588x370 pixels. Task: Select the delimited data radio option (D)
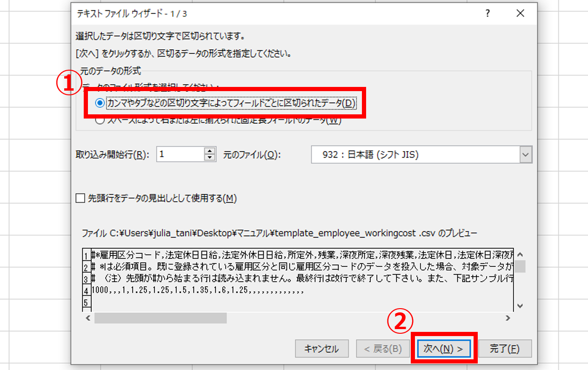(100, 103)
